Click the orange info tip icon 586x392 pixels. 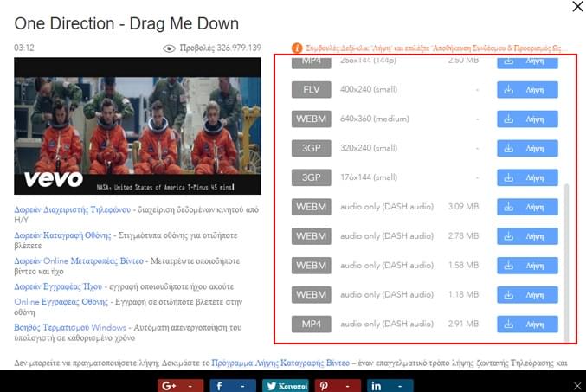pos(297,48)
